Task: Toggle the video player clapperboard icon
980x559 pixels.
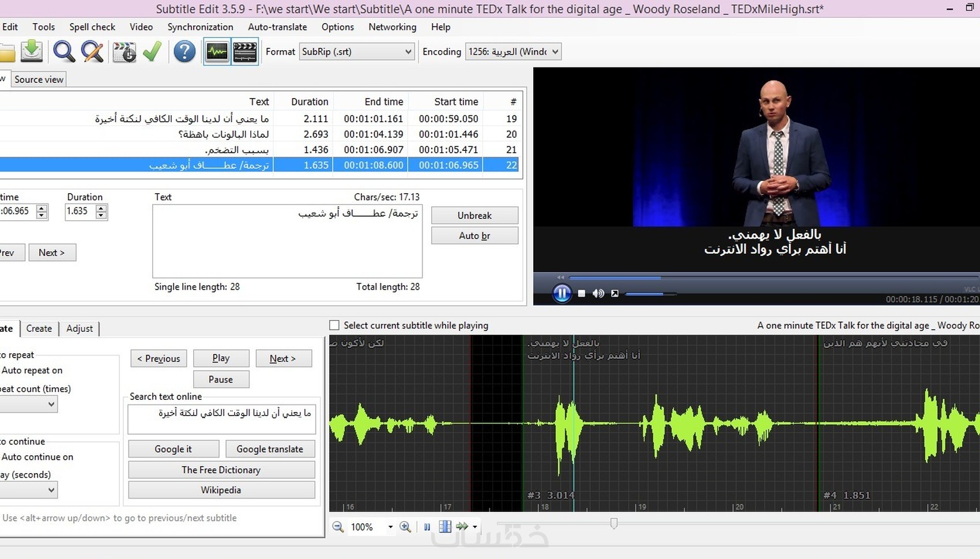Action: (245, 52)
